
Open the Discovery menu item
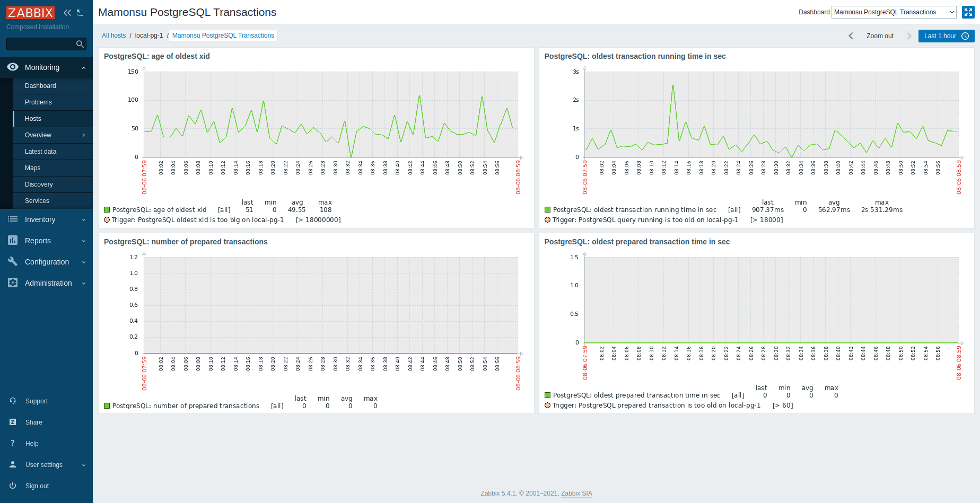coord(52,184)
